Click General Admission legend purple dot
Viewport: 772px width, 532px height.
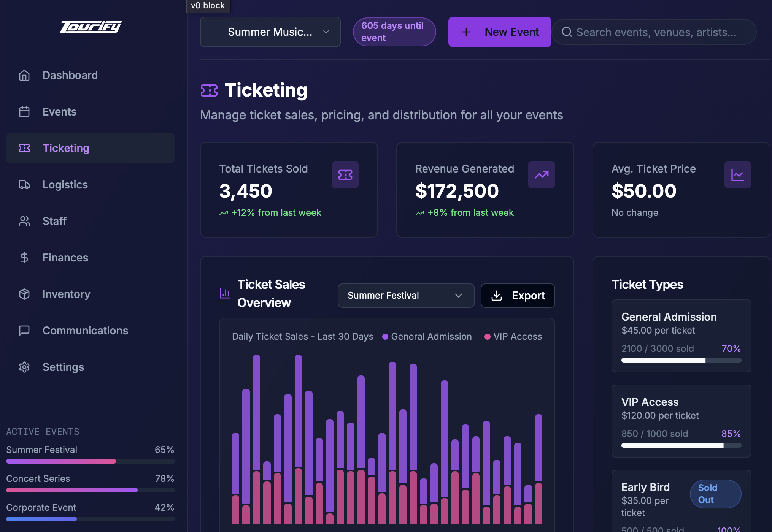385,337
